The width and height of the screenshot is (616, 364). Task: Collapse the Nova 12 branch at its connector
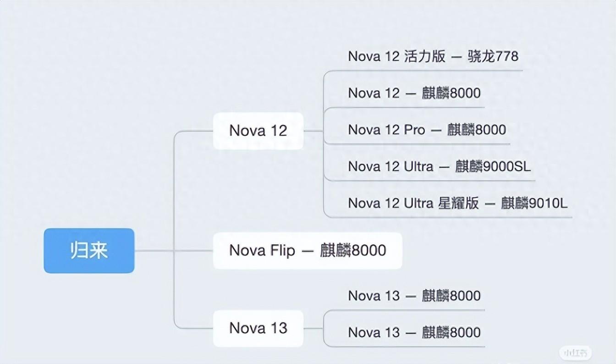314,131
